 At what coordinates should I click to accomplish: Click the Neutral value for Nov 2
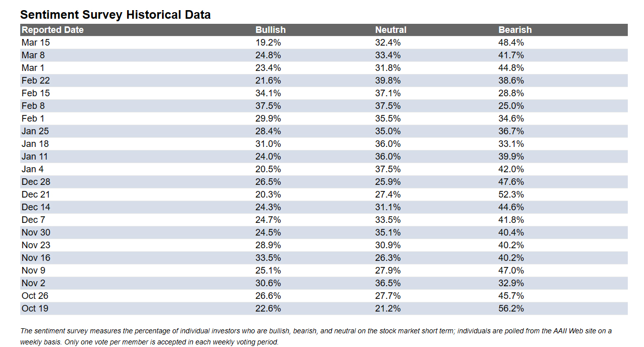[x=388, y=283]
